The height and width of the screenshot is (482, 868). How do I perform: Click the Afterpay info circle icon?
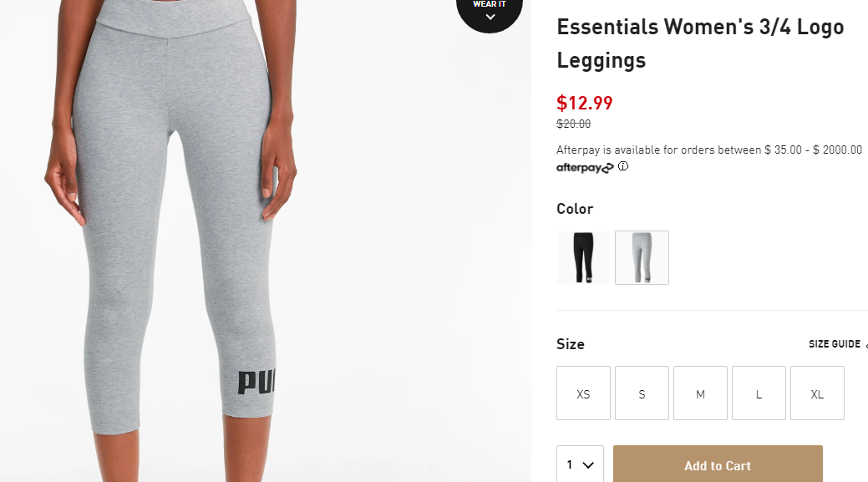(x=622, y=166)
